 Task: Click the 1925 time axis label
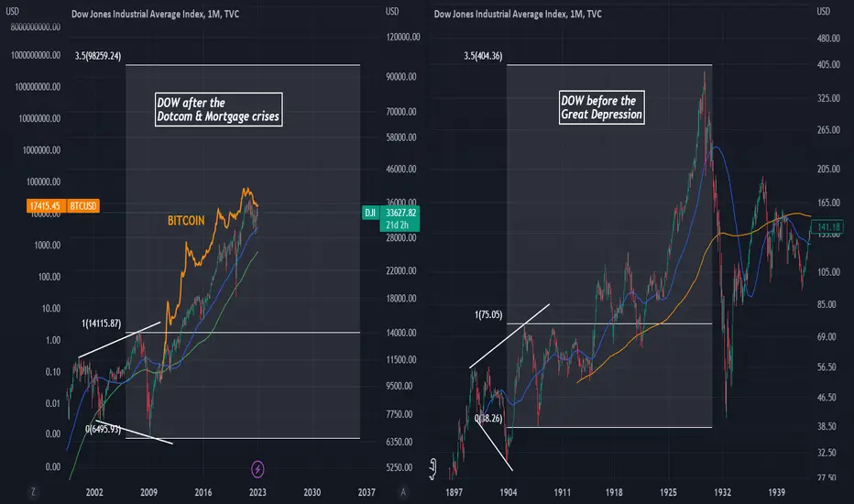[668, 492]
